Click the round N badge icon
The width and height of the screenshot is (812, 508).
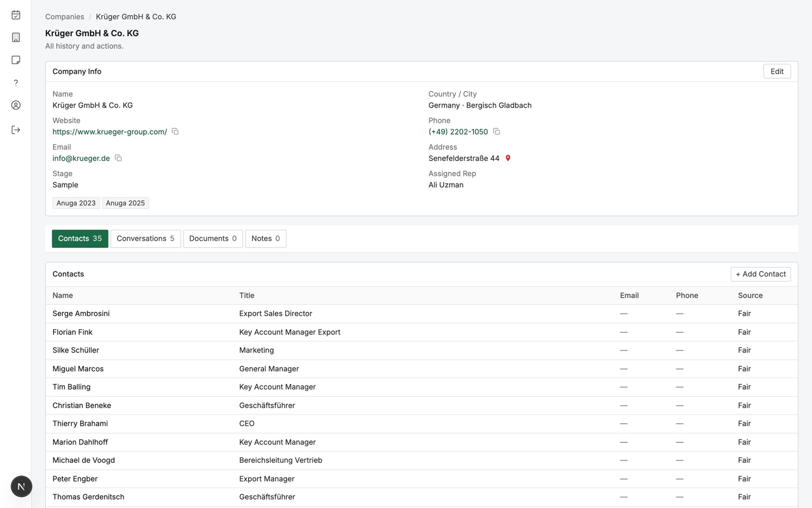[21, 486]
